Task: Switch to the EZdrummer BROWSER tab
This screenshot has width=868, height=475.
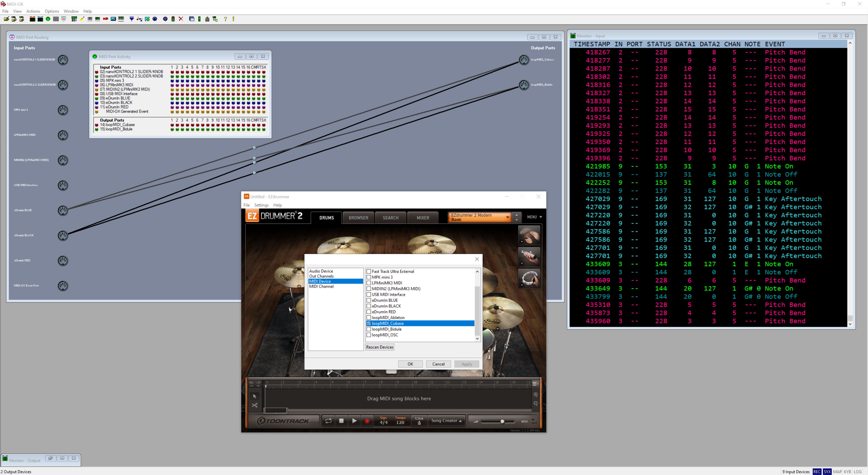Action: 358,218
